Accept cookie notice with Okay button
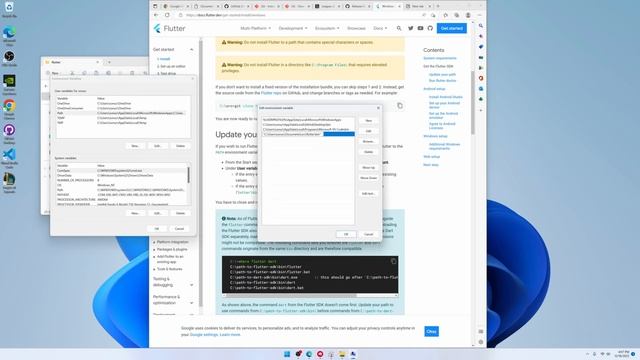Image resolution: width=640 pixels, height=360 pixels. [431, 331]
